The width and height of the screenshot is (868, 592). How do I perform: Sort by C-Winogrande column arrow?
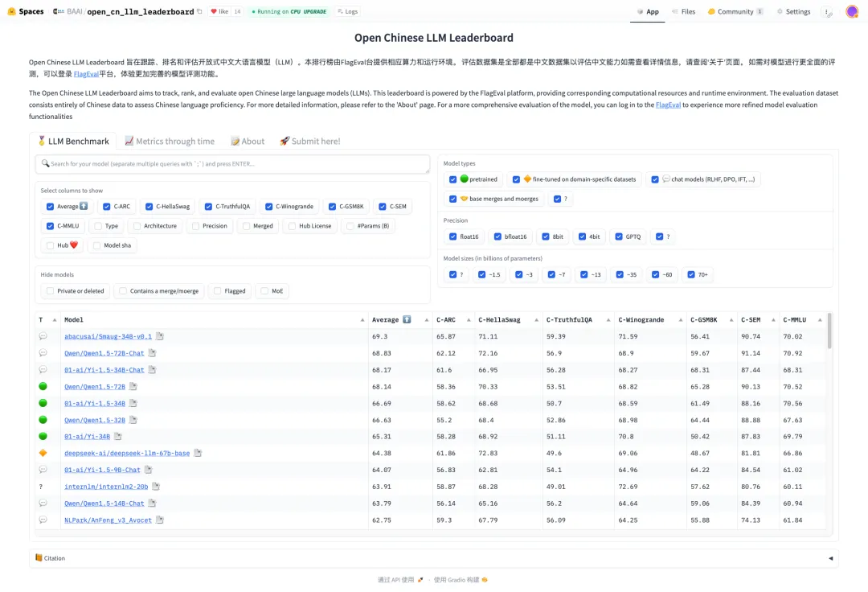pos(681,320)
